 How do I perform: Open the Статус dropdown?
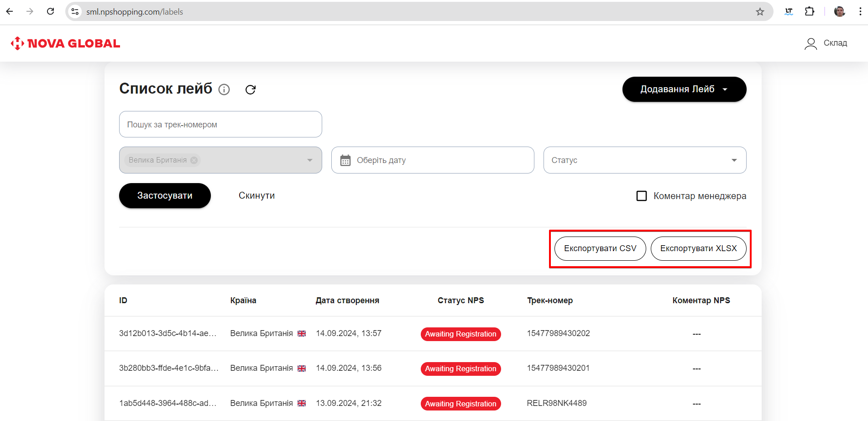(x=645, y=160)
